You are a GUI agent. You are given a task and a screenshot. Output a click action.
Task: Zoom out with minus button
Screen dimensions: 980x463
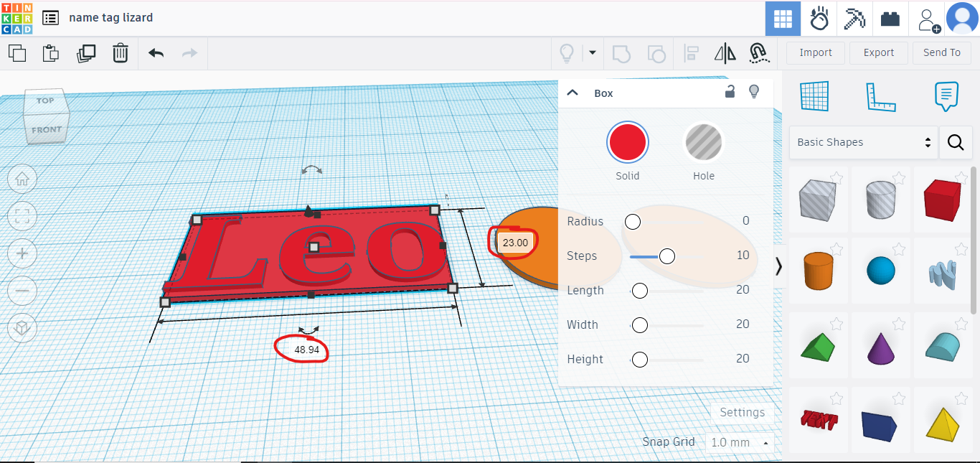tap(22, 291)
